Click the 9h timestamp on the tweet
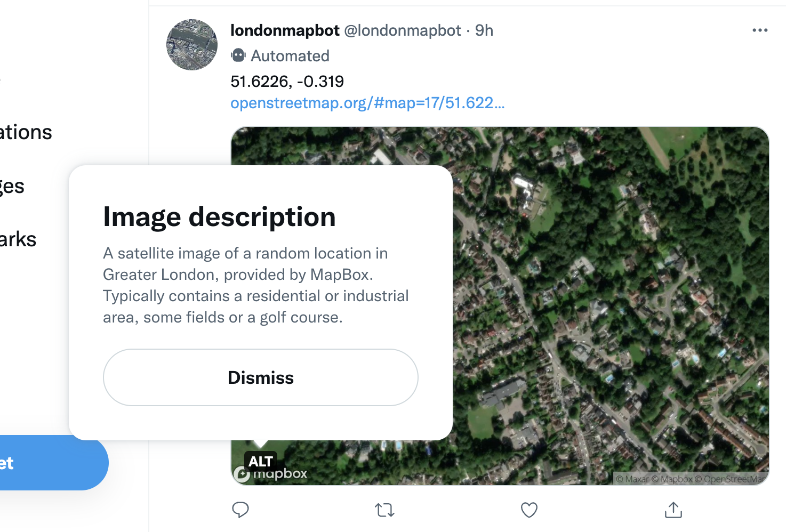Viewport: 786px width, 532px height. pos(484,30)
